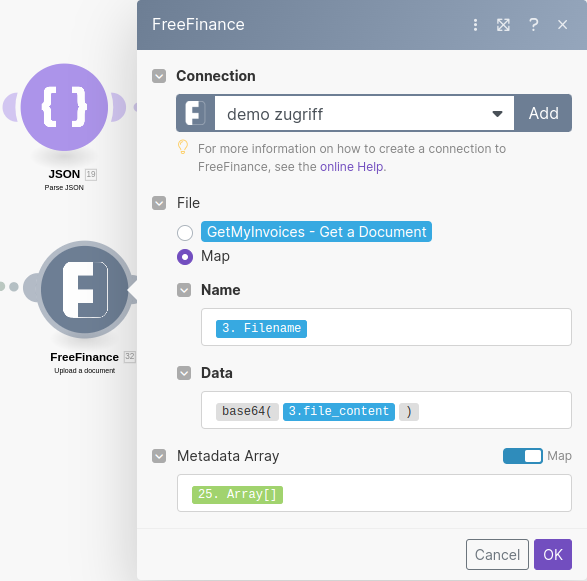Viewport: 587px width, 581px height.
Task: Close the FreeFinance panel with X
Action: tap(562, 25)
